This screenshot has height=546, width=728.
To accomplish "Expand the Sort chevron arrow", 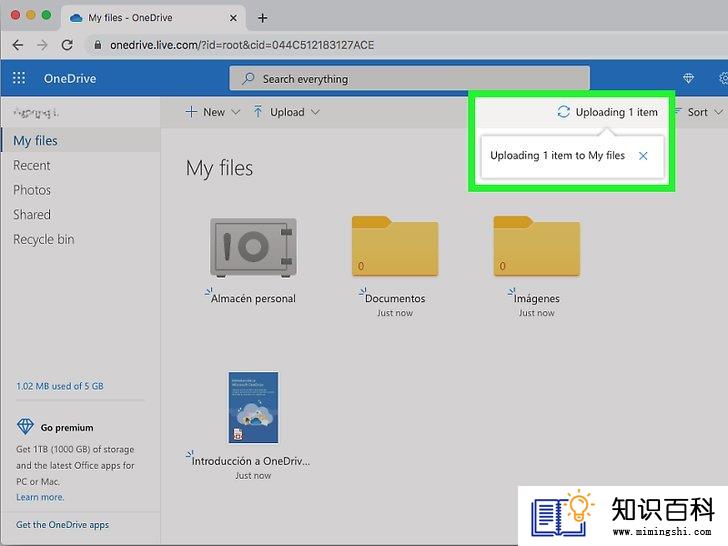I will 719,112.
